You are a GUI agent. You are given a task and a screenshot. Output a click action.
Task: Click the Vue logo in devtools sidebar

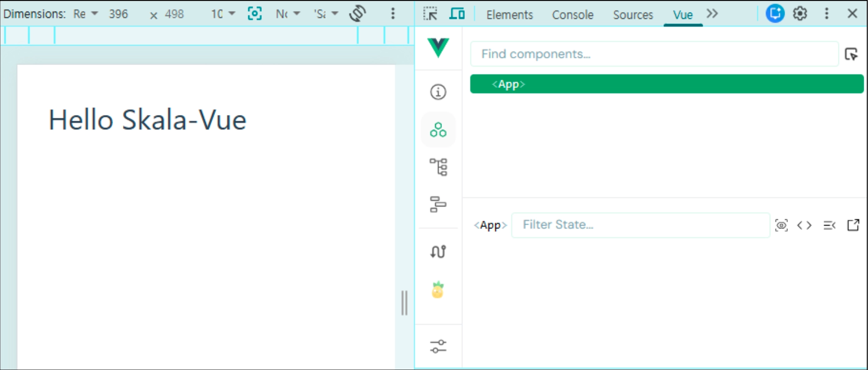[x=438, y=47]
